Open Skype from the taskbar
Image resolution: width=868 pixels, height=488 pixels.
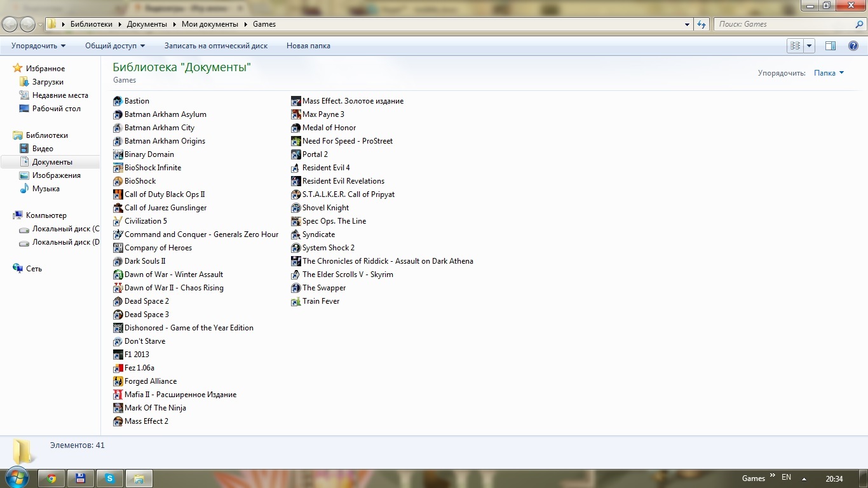click(110, 478)
